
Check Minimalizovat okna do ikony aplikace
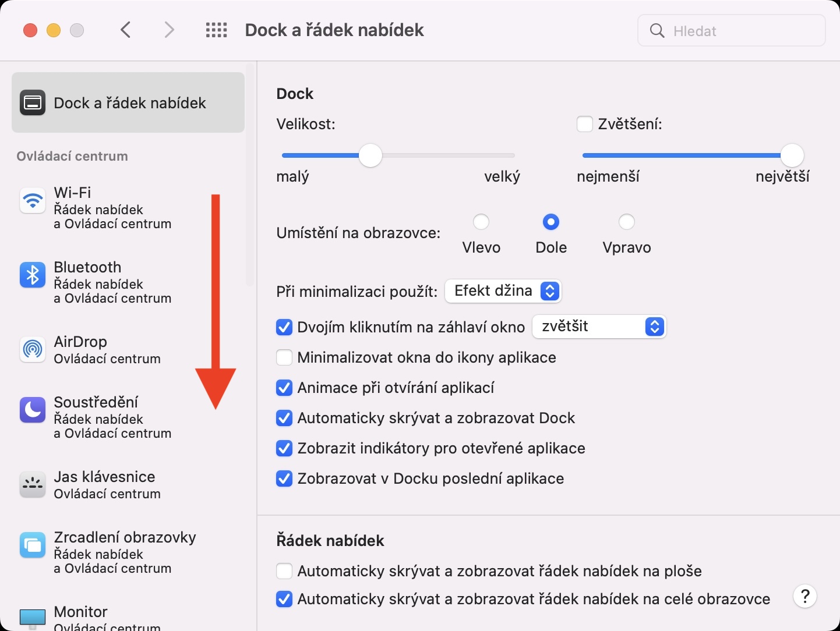284,357
